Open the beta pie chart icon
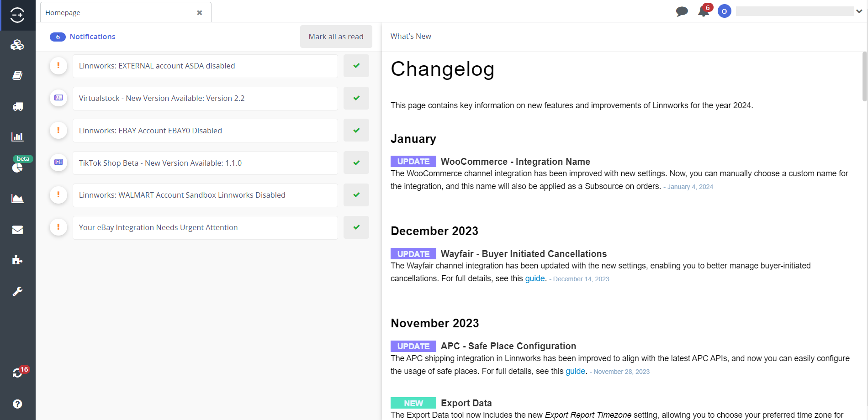The height and width of the screenshot is (420, 868). pos(17,168)
